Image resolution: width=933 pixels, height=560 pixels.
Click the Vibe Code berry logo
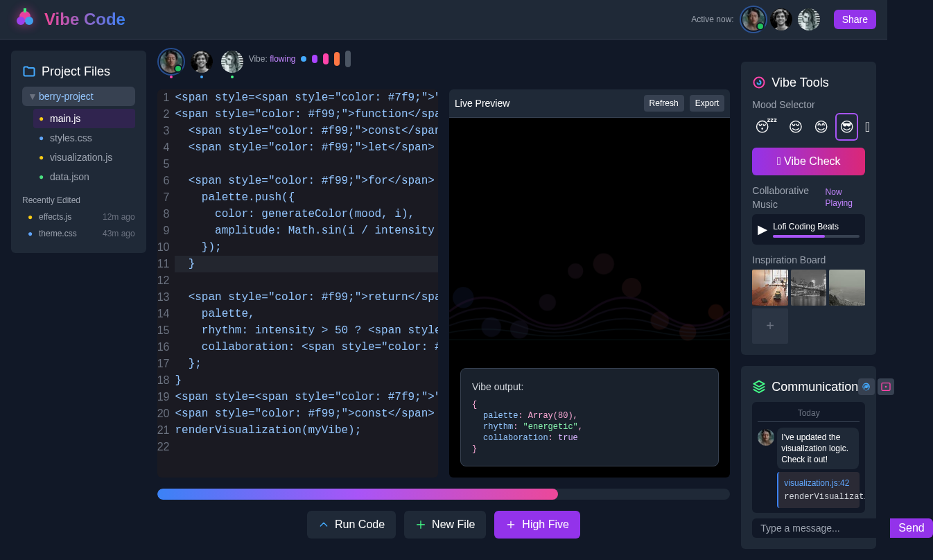tap(24, 17)
